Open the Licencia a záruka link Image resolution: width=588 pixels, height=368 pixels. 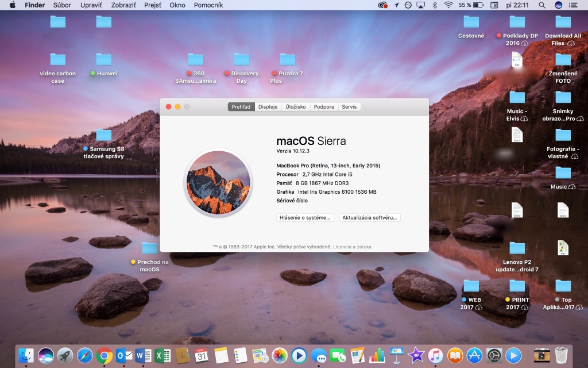352,247
